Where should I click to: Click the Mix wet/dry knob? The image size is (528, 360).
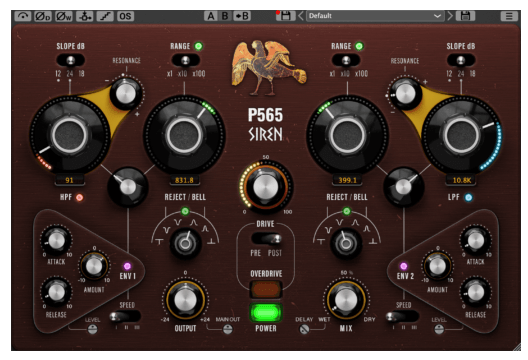click(x=346, y=299)
